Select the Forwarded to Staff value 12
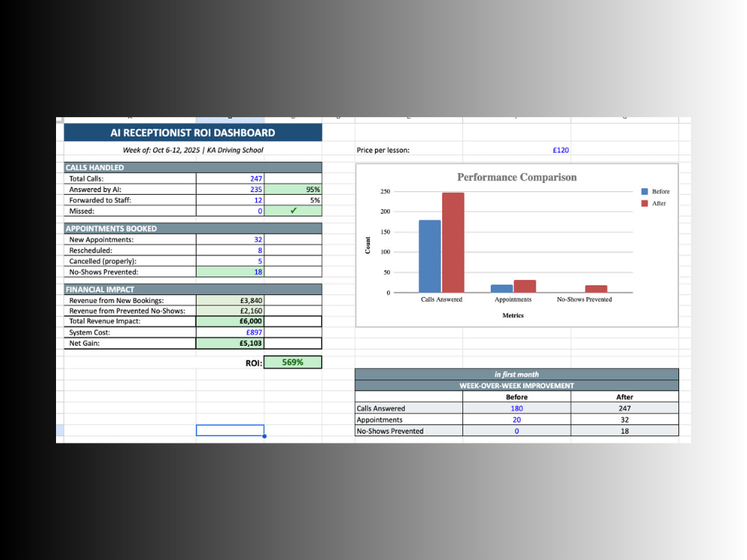 click(x=230, y=200)
